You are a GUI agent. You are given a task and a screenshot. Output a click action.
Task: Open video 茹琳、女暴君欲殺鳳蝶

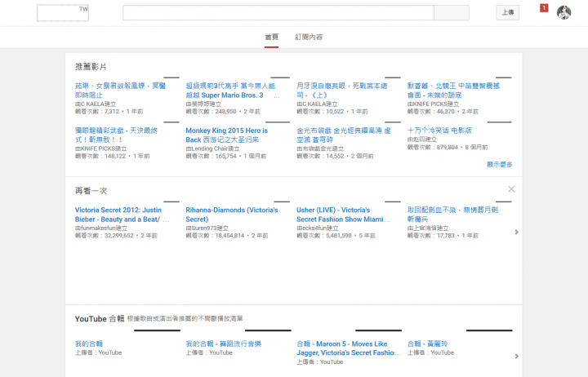pyautogui.click(x=120, y=91)
